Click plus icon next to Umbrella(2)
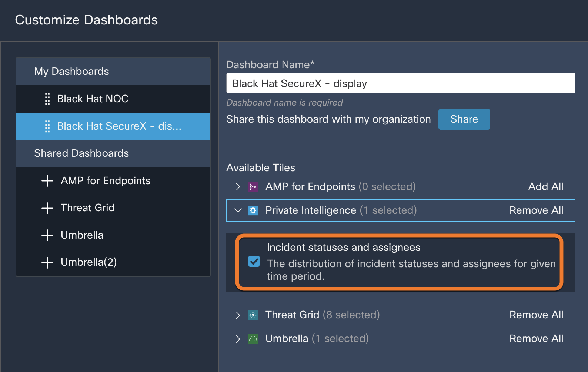Image resolution: width=588 pixels, height=372 pixels. 47,262
